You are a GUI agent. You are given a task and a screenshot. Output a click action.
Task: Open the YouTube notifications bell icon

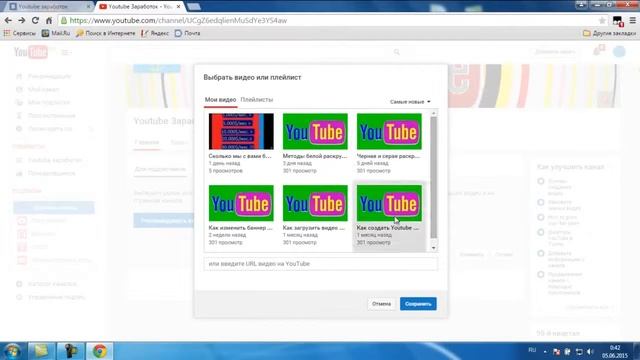(x=598, y=51)
